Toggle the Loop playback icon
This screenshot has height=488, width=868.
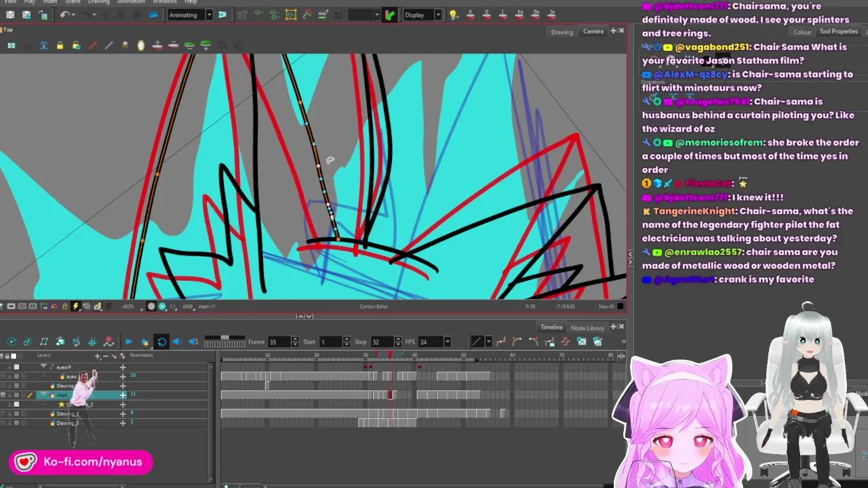[x=161, y=342]
